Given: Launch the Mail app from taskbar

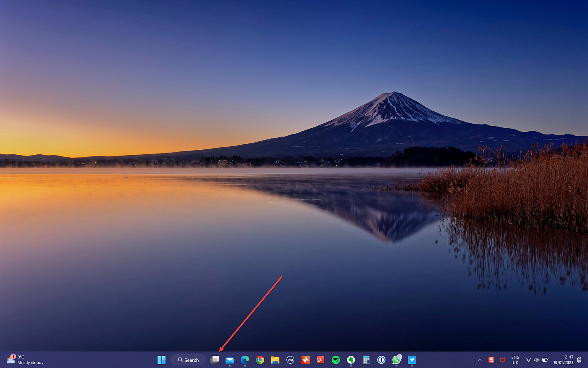Looking at the screenshot, I should (x=230, y=360).
